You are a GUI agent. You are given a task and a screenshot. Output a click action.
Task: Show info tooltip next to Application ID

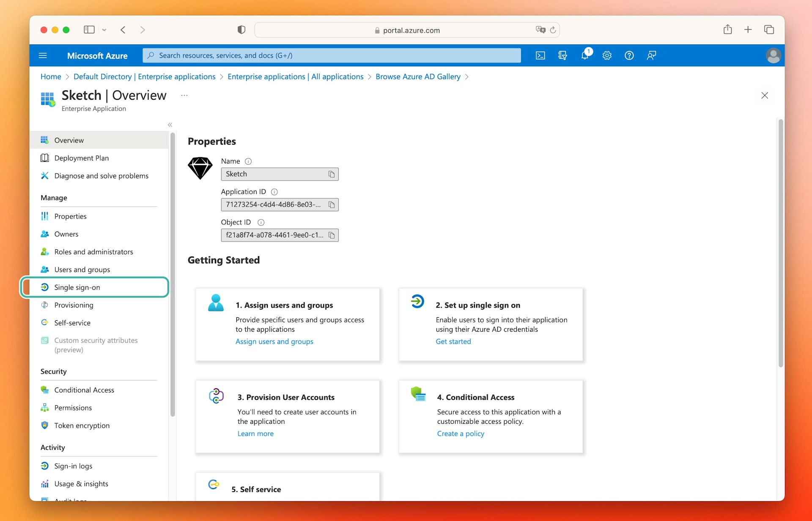coord(274,192)
